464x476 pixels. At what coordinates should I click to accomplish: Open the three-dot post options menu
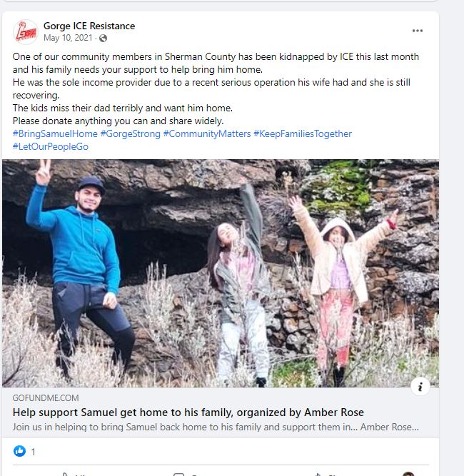pyautogui.click(x=417, y=31)
